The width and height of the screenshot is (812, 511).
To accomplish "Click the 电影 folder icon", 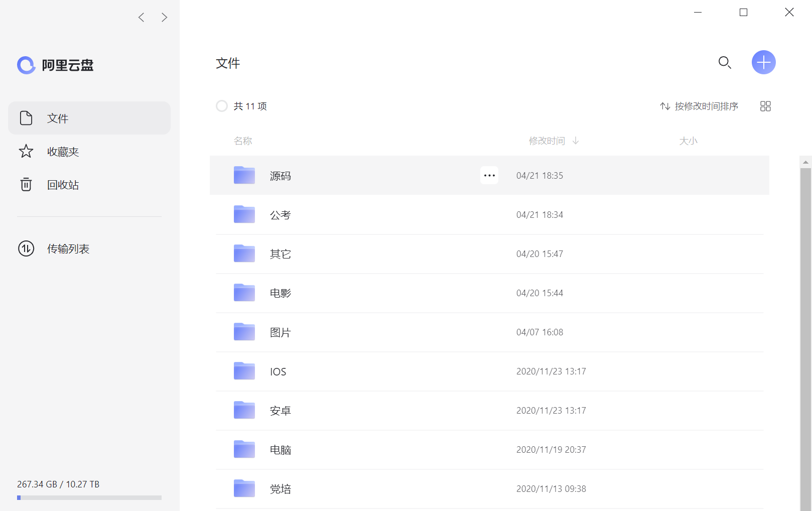I will point(244,293).
